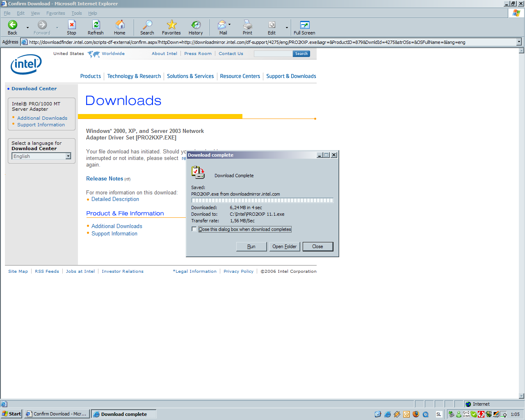The height and width of the screenshot is (420, 525).
Task: Open the Edit menu
Action: tap(21, 13)
